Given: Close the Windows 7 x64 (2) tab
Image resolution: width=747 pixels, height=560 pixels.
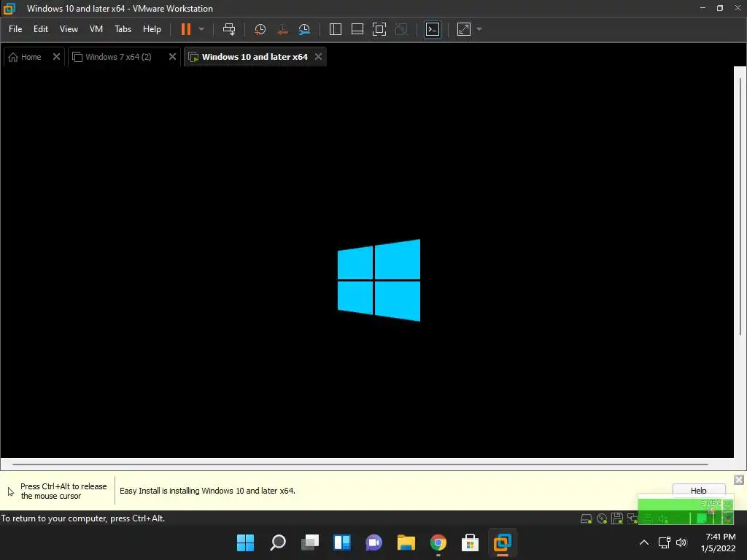Looking at the screenshot, I should tap(172, 57).
